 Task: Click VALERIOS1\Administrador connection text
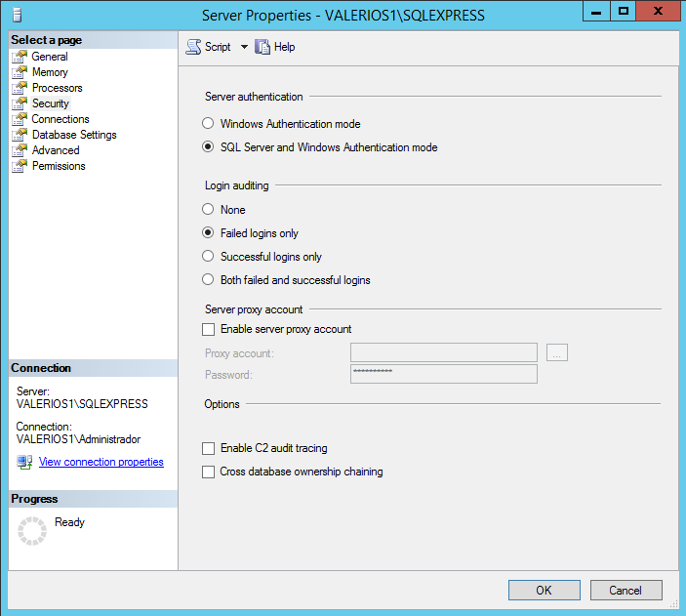click(78, 439)
